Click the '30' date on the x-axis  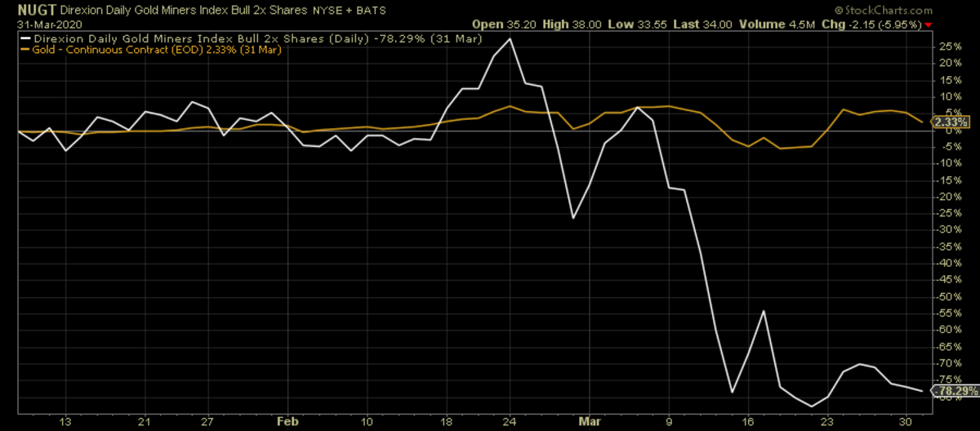(x=906, y=421)
